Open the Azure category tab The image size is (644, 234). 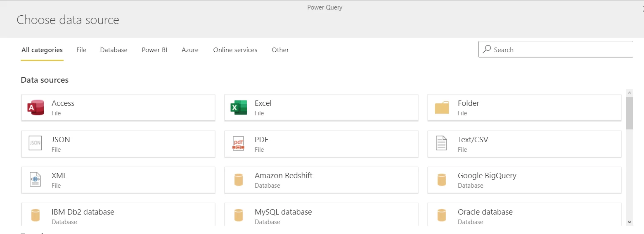[x=190, y=50]
